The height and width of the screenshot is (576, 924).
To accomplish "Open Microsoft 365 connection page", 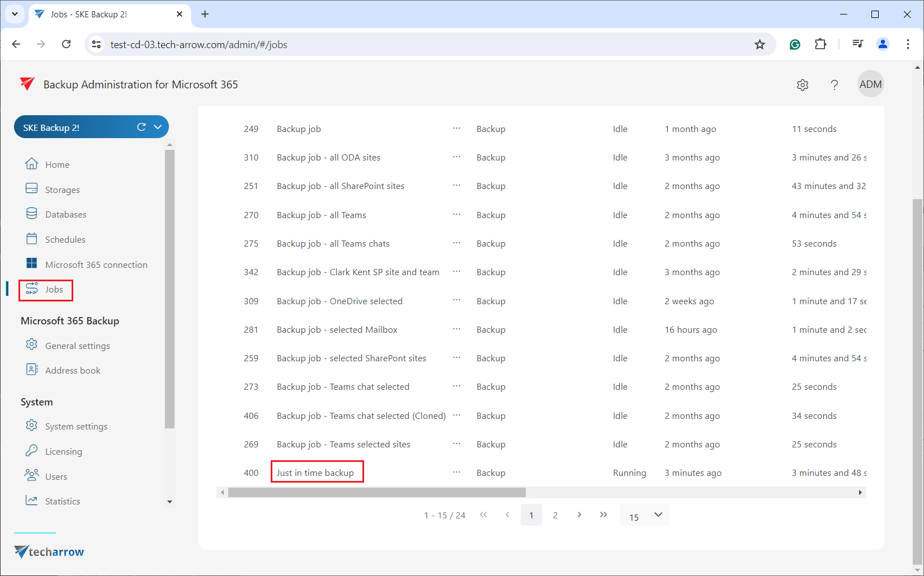I will pos(96,265).
